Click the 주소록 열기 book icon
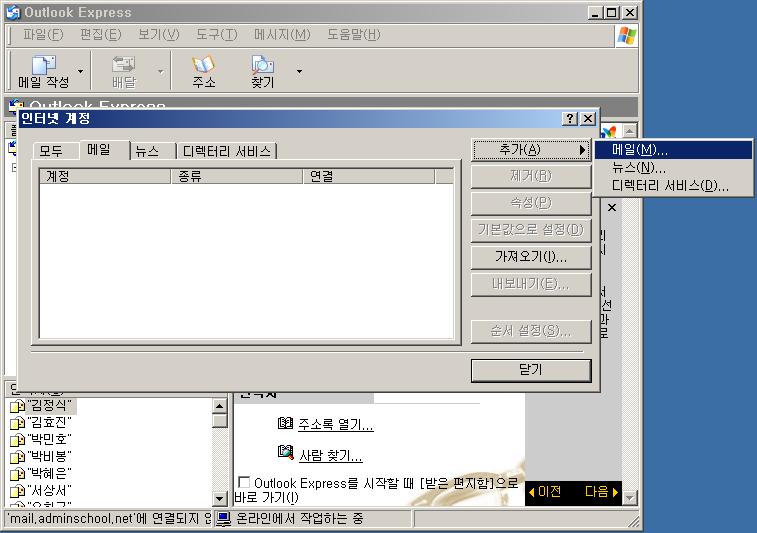This screenshot has height=533, width=757. tap(286, 425)
